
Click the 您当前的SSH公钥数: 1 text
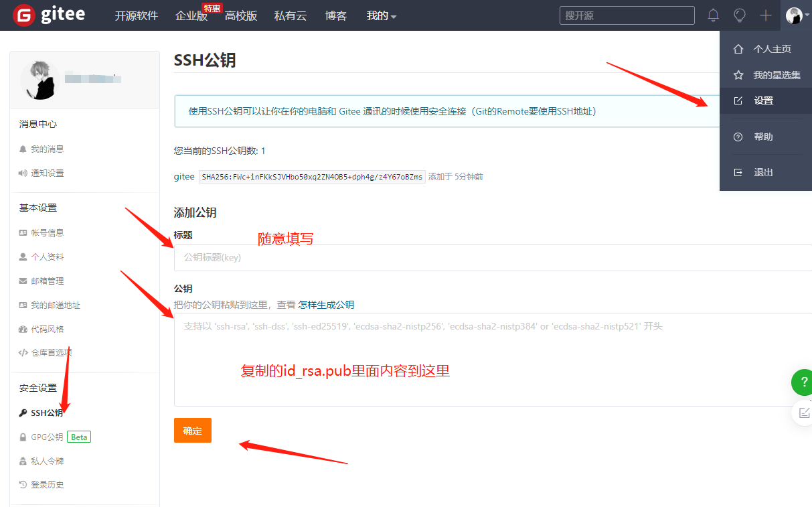pyautogui.click(x=220, y=151)
